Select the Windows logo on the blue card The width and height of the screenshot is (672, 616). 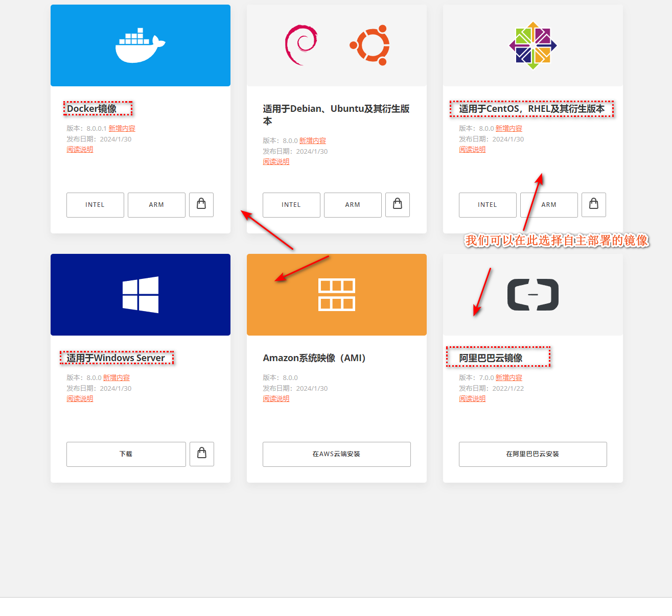[x=140, y=294]
